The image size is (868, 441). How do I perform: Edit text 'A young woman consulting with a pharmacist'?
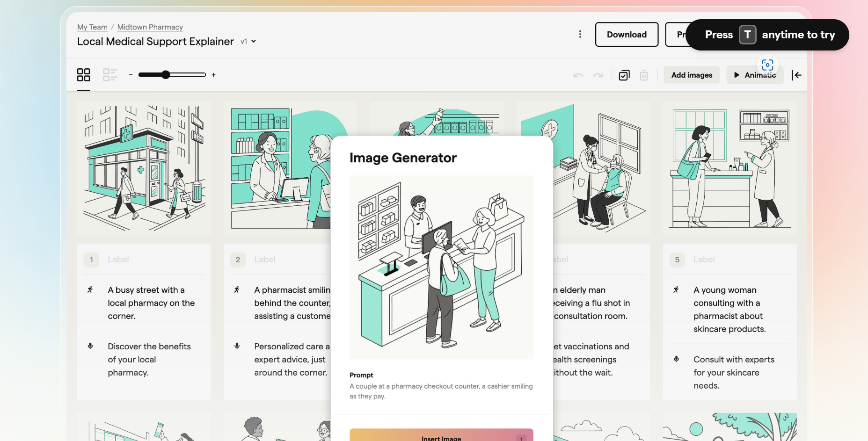click(x=729, y=310)
